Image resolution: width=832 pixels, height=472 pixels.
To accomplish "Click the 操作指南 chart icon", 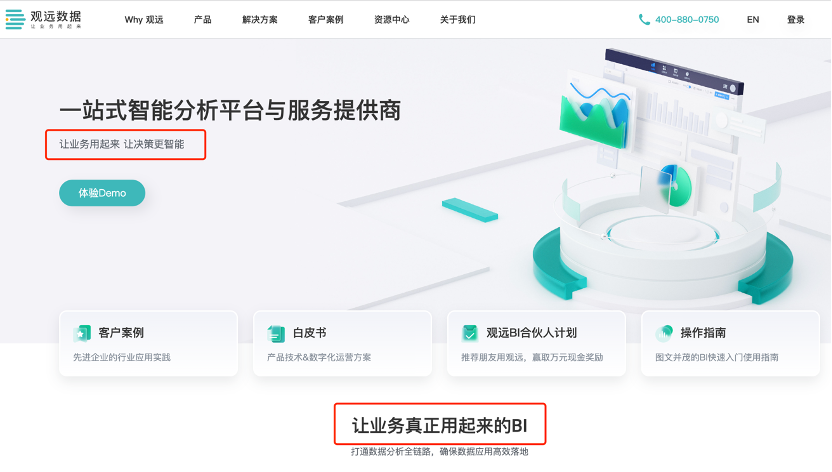I will tap(664, 333).
